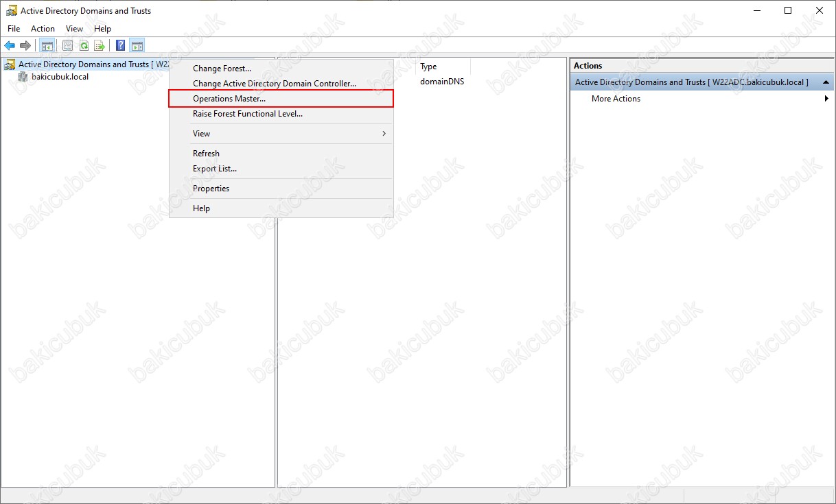Open the Action menu
The height and width of the screenshot is (504, 836).
click(x=43, y=29)
